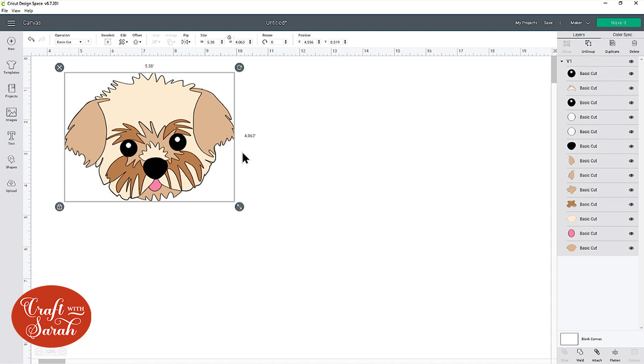Lock the dog image selection
Viewport: 644px width, 364px height.
pos(60,206)
